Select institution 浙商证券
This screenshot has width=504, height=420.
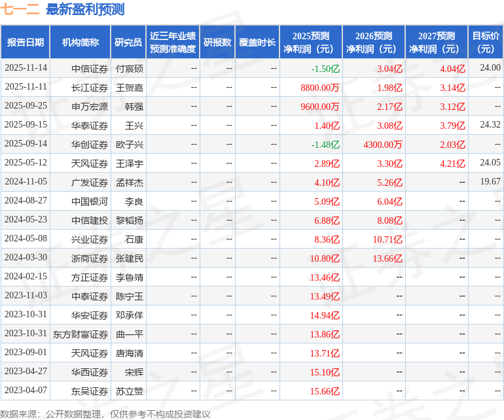tap(90, 258)
